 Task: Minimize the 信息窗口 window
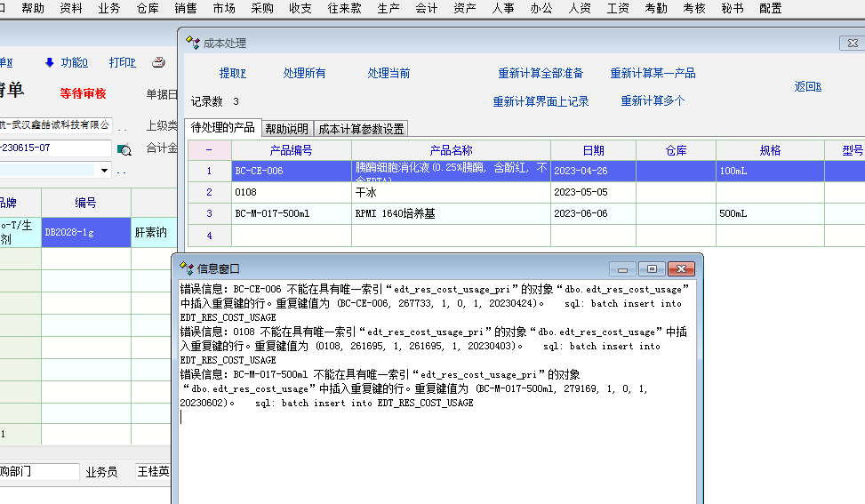pos(622,269)
